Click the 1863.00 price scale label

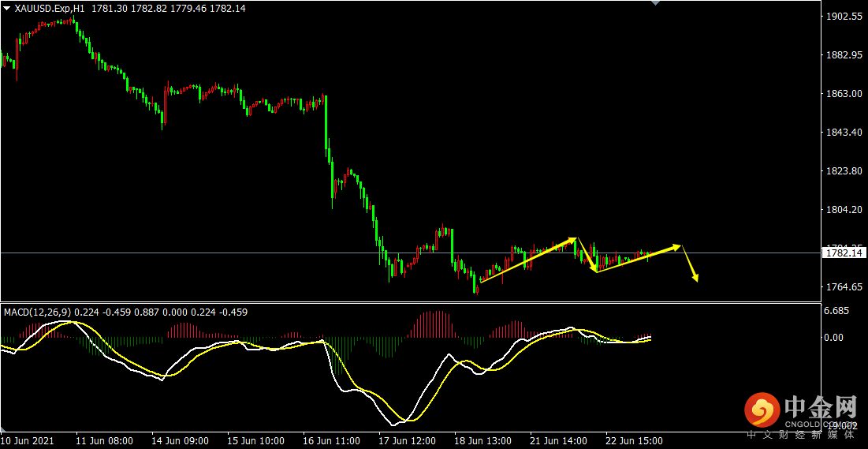click(844, 94)
